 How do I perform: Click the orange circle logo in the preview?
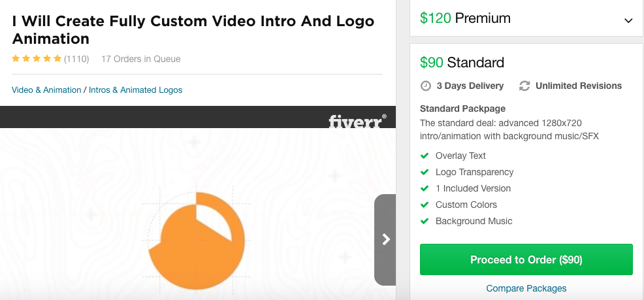[x=196, y=241]
